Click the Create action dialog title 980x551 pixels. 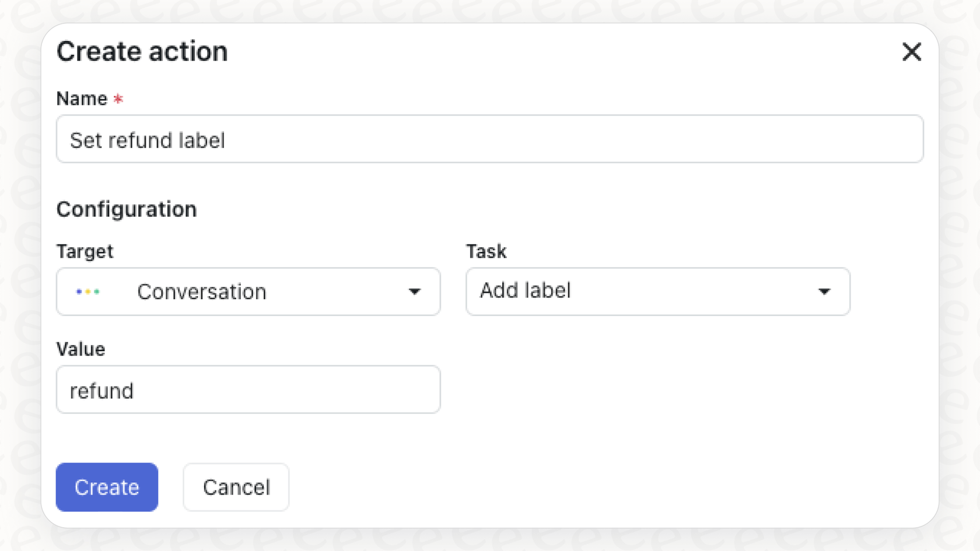[142, 51]
